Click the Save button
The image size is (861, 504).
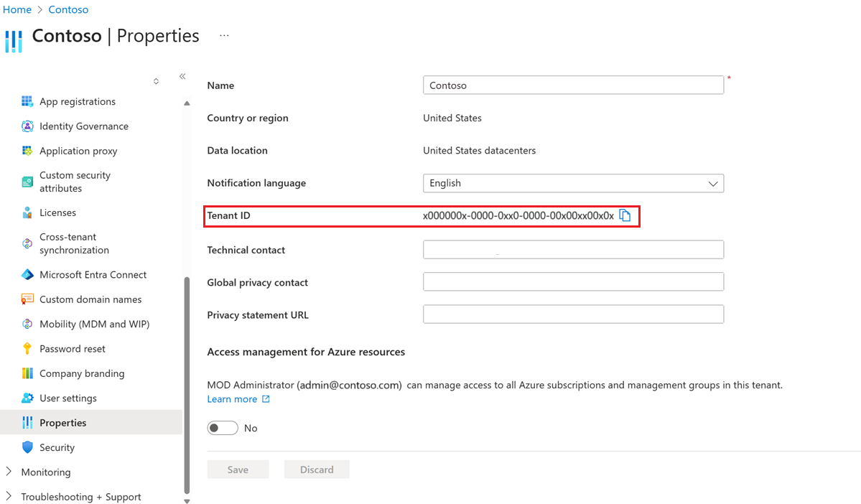238,469
